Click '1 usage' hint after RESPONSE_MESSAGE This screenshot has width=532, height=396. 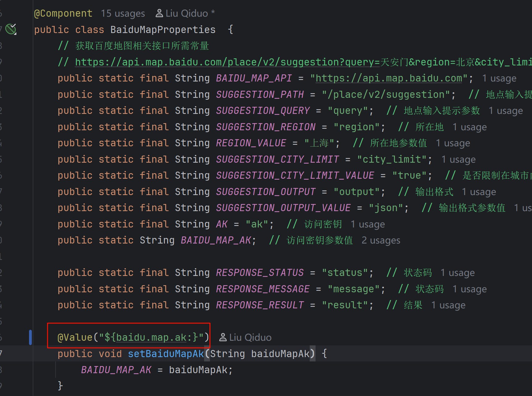coord(470,289)
